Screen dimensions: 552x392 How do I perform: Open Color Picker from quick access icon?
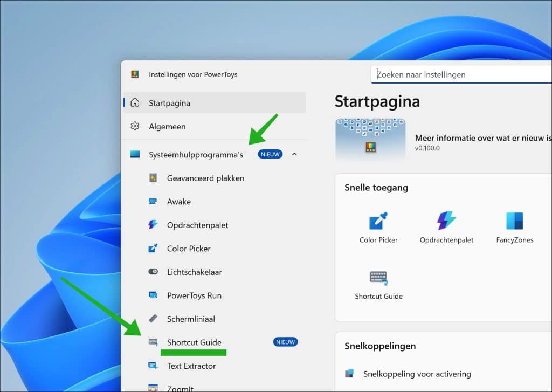378,221
